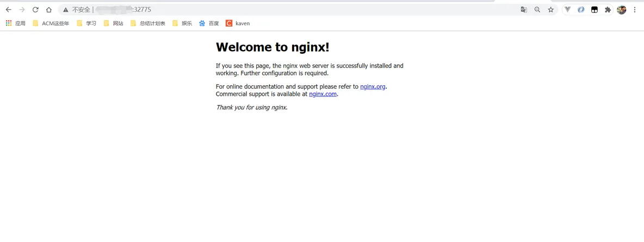Open the 应用 apps grid shortcut
Viewport: 644px width, 242px height.
[x=16, y=23]
